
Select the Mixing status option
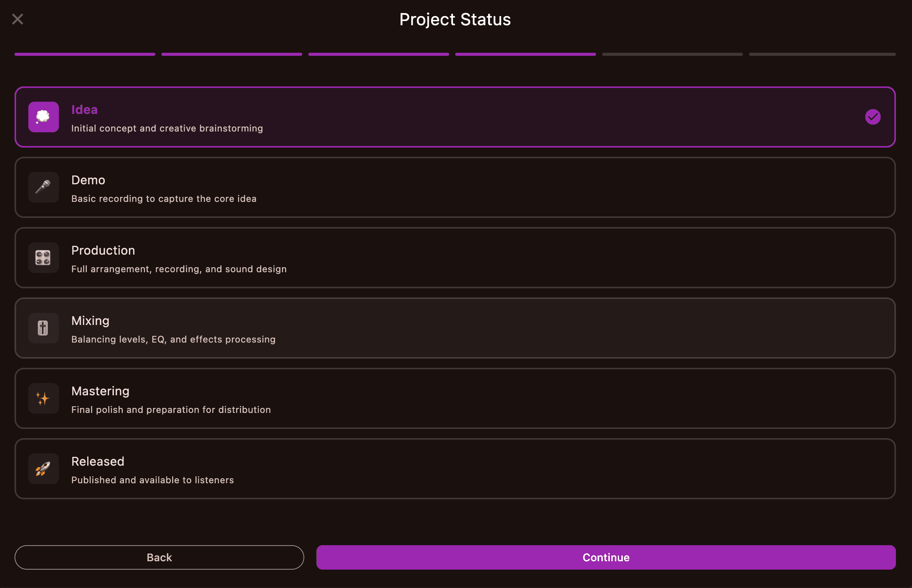(455, 328)
